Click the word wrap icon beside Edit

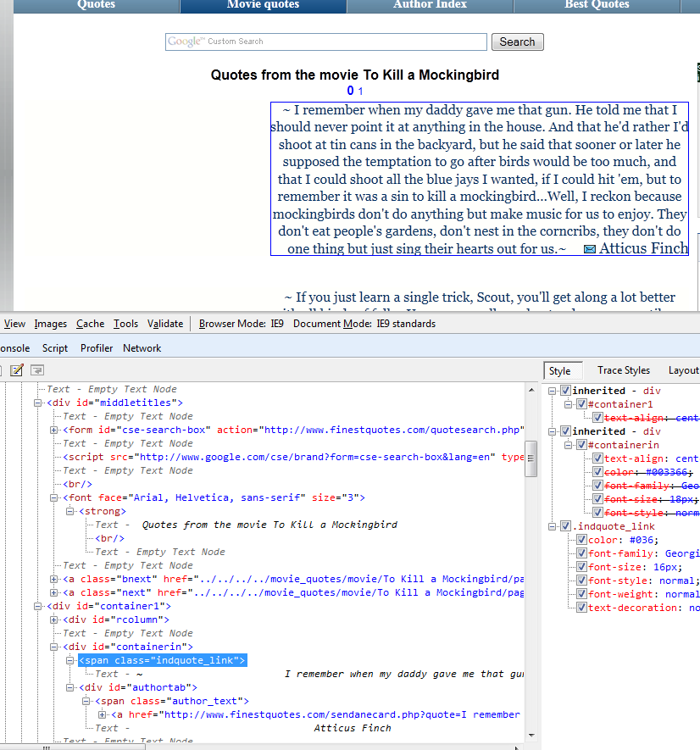[x=37, y=370]
